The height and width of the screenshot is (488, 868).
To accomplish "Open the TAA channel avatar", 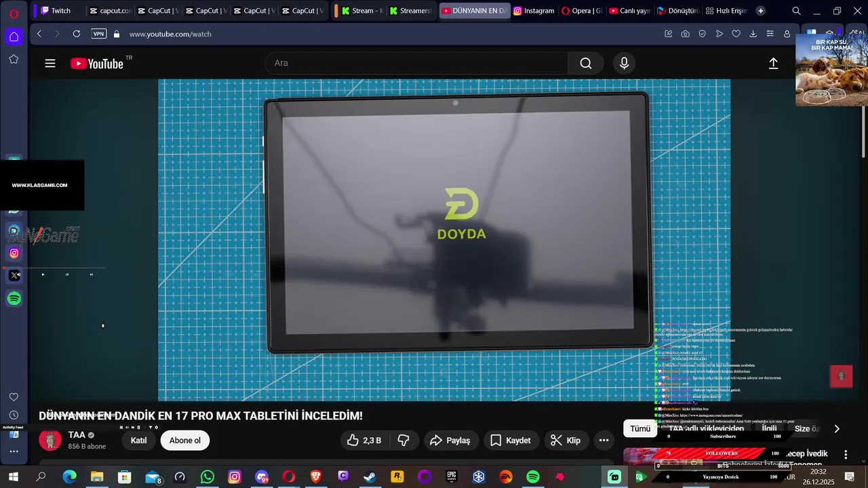I will [x=50, y=441].
